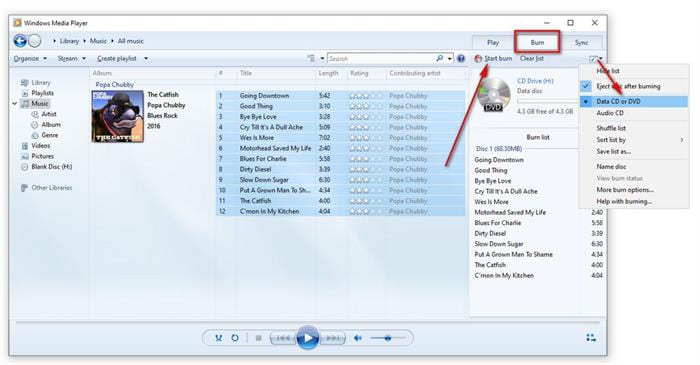Expand the Sort list by submenu

coord(633,140)
